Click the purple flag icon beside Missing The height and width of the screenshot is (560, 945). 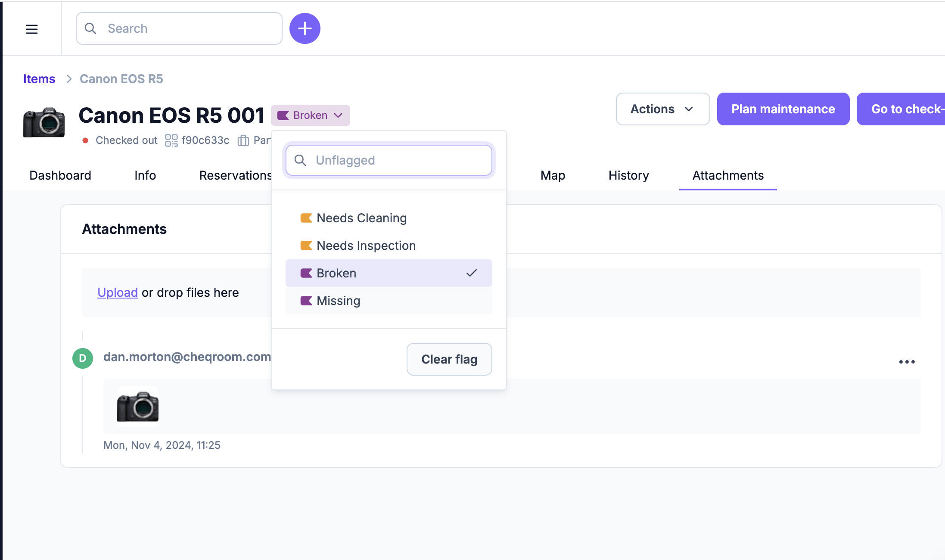pos(306,301)
